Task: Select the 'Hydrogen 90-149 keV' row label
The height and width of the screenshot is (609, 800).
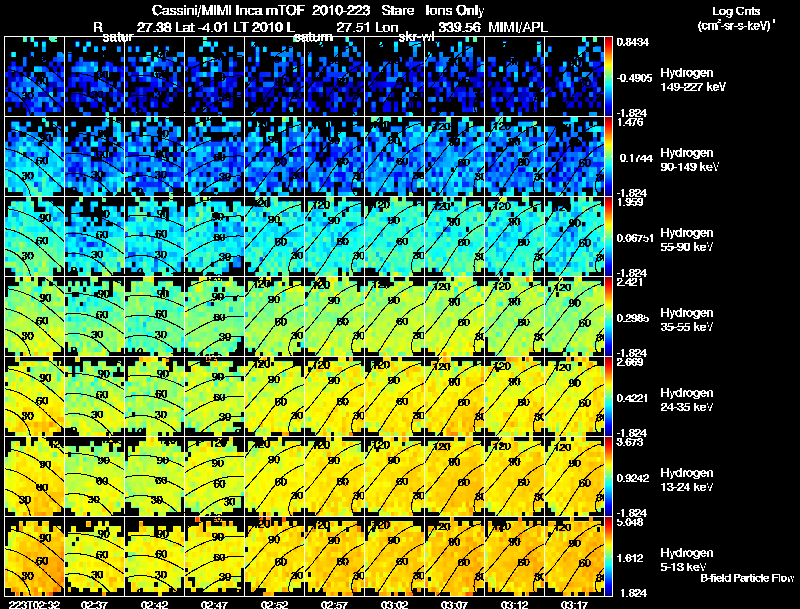Action: click(x=689, y=160)
